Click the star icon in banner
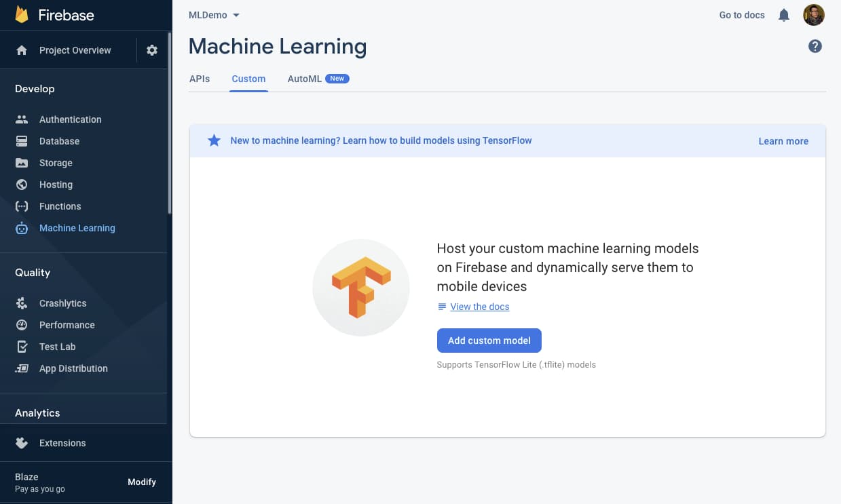 (x=214, y=140)
